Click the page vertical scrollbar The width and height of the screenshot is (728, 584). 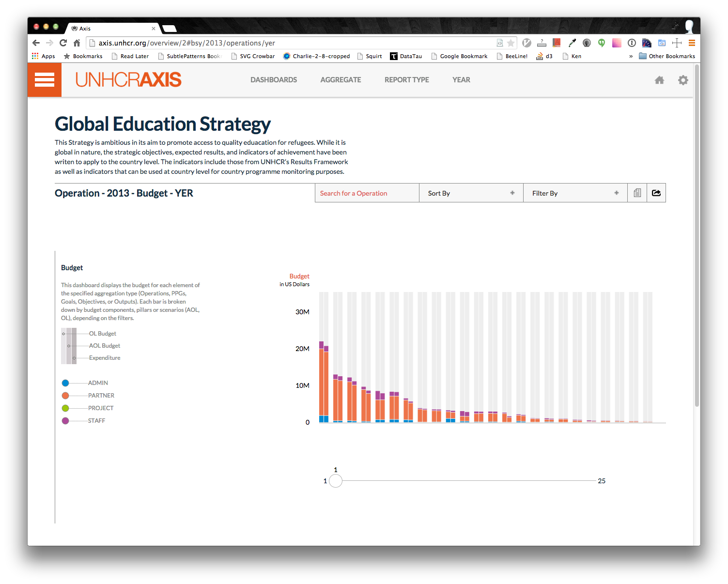coord(697,235)
